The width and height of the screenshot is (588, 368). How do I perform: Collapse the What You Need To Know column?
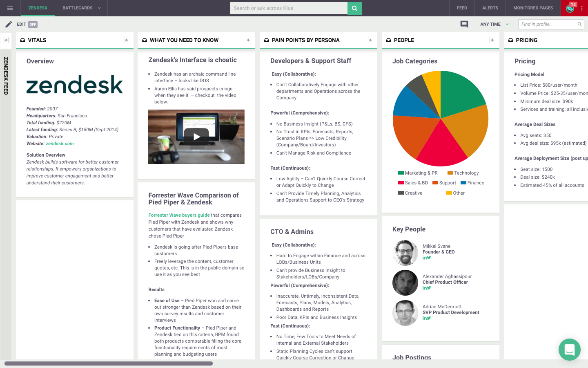(x=248, y=40)
